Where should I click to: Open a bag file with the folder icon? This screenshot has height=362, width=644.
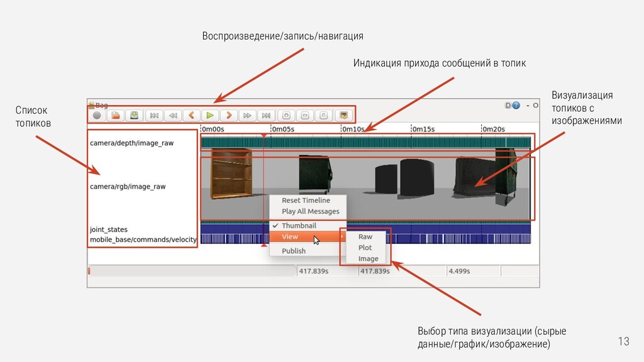pyautogui.click(x=116, y=116)
